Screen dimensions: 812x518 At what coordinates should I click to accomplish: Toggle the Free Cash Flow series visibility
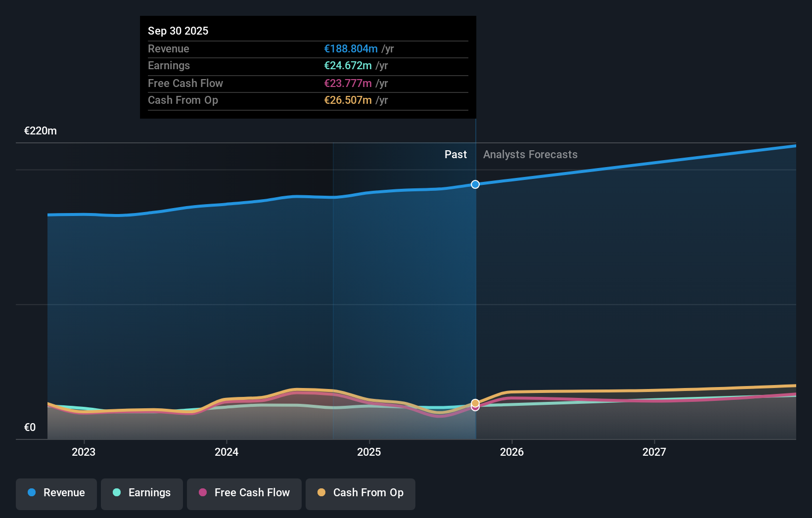click(x=244, y=493)
